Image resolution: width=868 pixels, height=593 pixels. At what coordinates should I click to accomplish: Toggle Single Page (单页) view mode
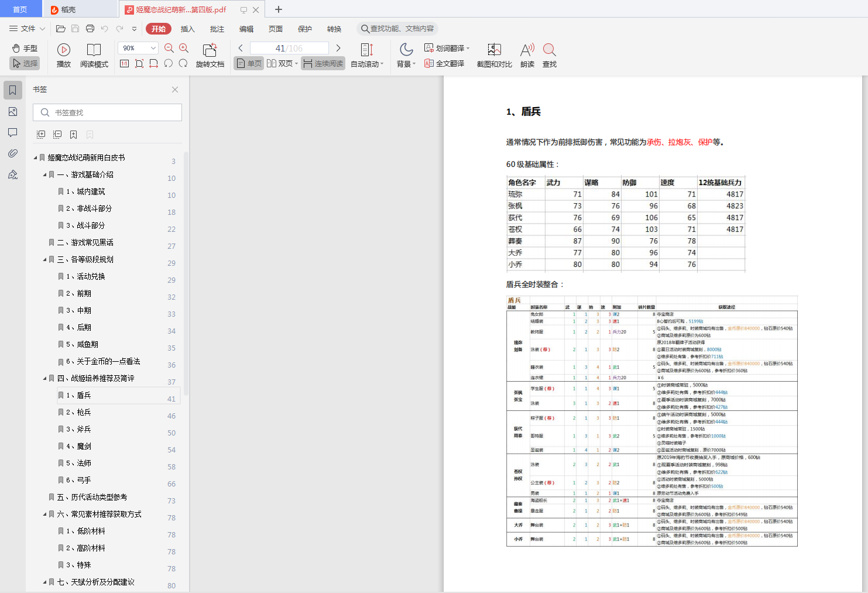pos(249,63)
